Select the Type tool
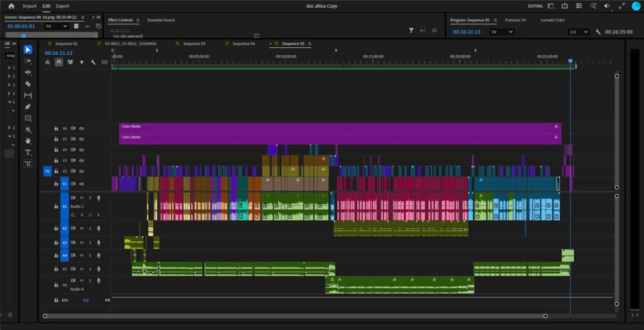This screenshot has width=644, height=330. click(x=28, y=152)
